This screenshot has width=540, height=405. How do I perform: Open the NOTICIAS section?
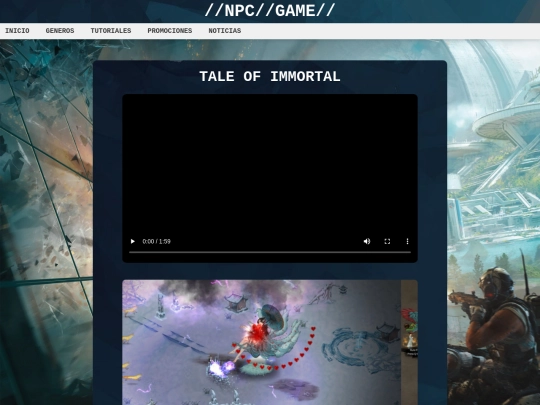(225, 31)
